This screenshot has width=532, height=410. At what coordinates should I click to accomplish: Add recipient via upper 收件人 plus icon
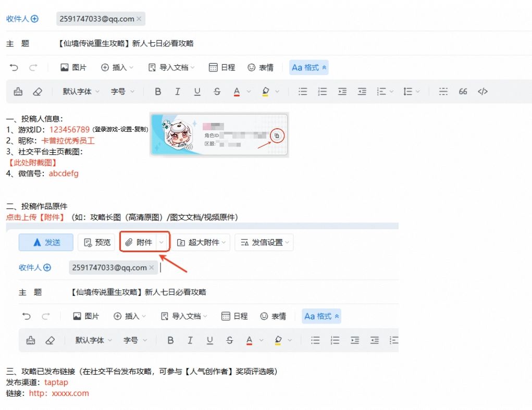click(34, 19)
